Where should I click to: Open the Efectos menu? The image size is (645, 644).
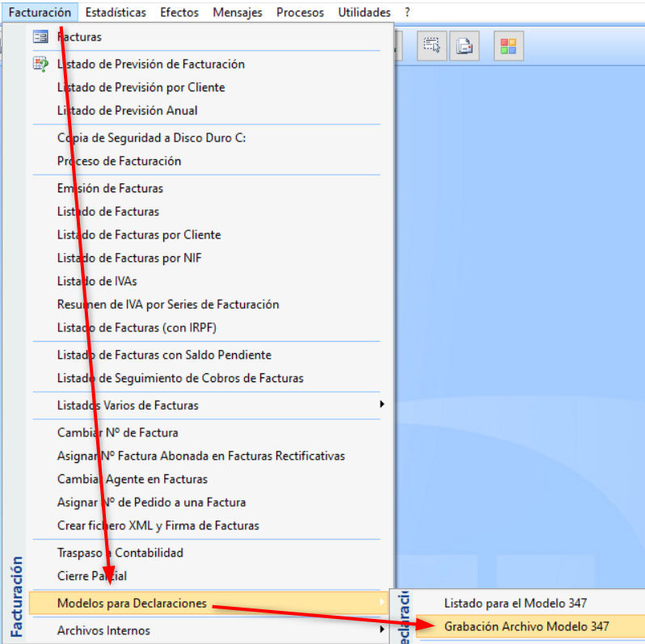[x=179, y=12]
